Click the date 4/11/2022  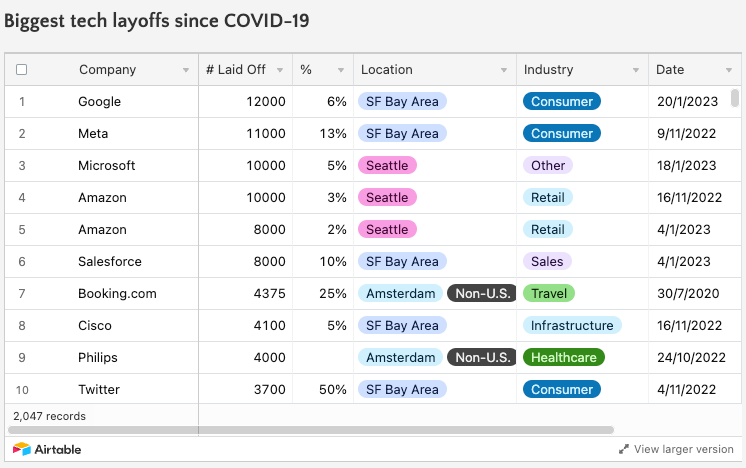click(x=687, y=389)
